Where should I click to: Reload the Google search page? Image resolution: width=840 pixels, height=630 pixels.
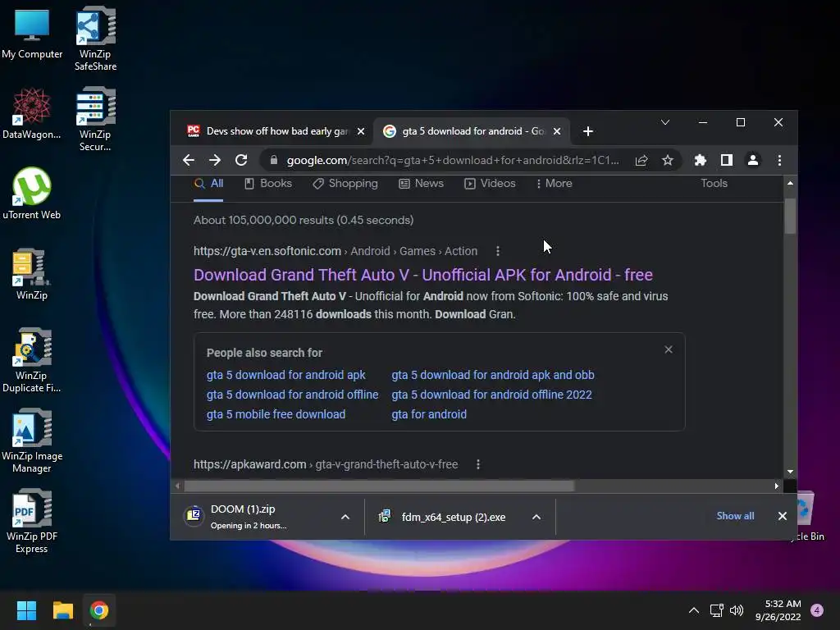pos(241,160)
